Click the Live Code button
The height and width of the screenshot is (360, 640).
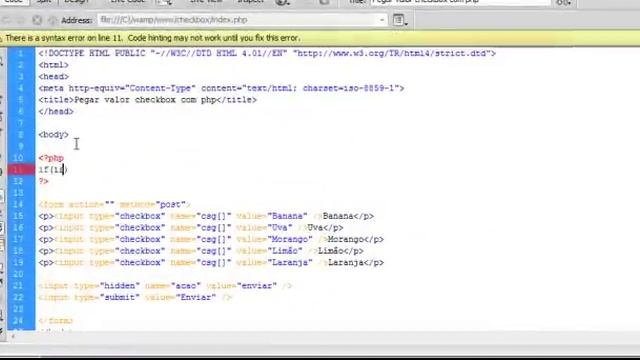tap(127, 2)
